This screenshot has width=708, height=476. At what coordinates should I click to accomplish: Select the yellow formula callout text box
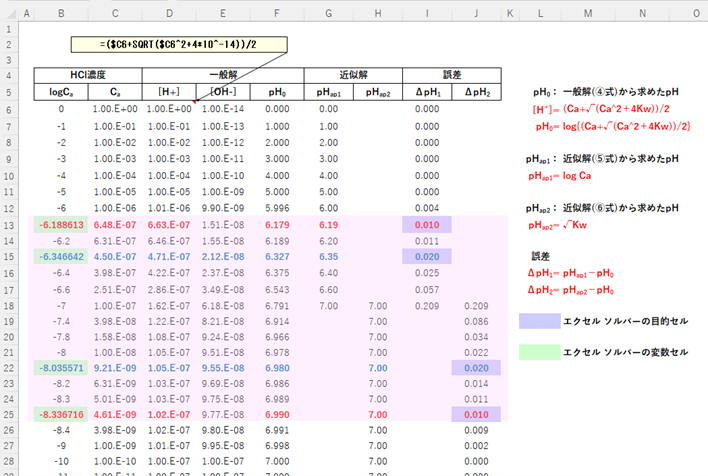[x=179, y=46]
